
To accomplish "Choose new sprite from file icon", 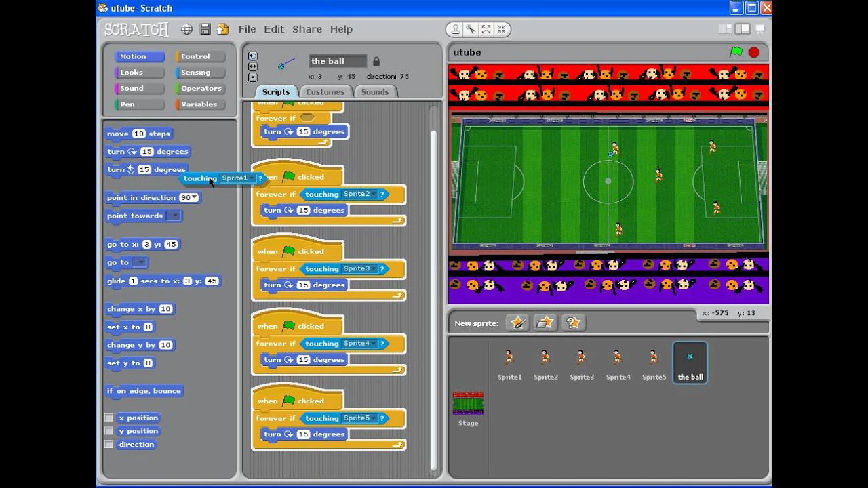I will click(546, 323).
